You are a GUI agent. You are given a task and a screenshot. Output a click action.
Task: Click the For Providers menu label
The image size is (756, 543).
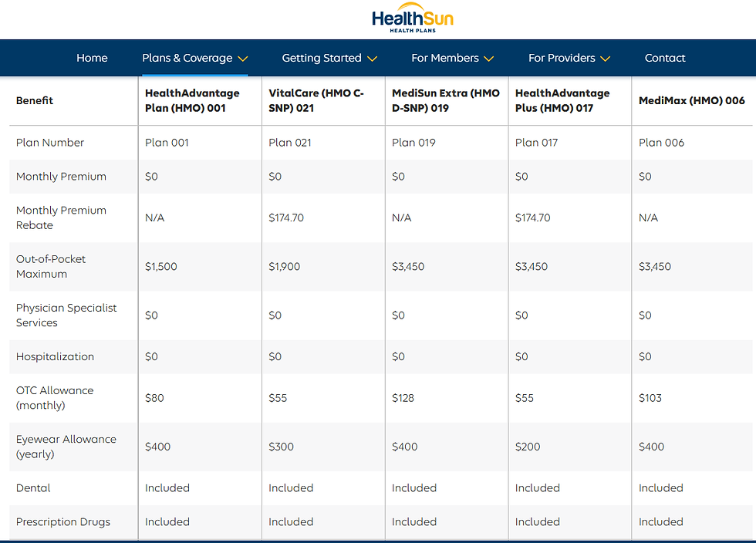[x=562, y=58]
